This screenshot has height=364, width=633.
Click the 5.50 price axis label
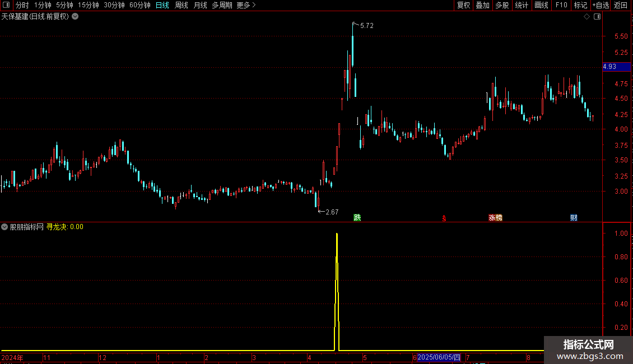(621, 36)
